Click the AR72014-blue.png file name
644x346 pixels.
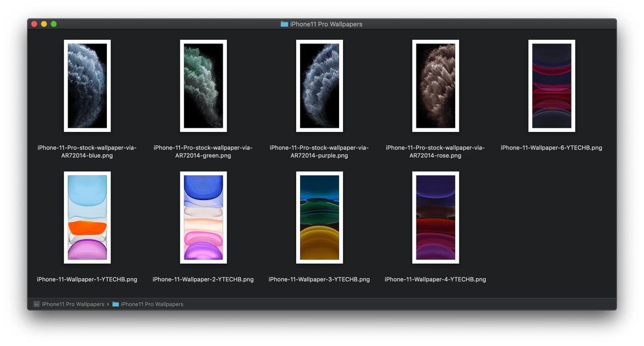tap(87, 152)
